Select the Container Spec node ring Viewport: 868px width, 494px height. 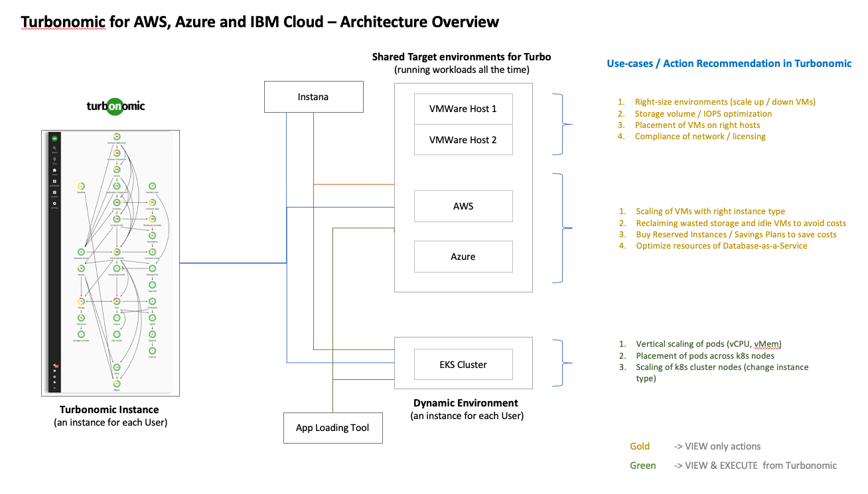pos(152,202)
